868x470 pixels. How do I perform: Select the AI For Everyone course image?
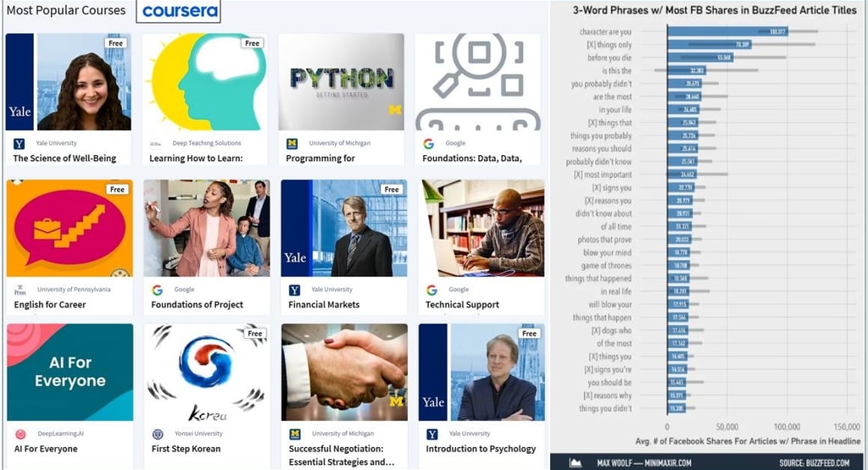pos(70,372)
